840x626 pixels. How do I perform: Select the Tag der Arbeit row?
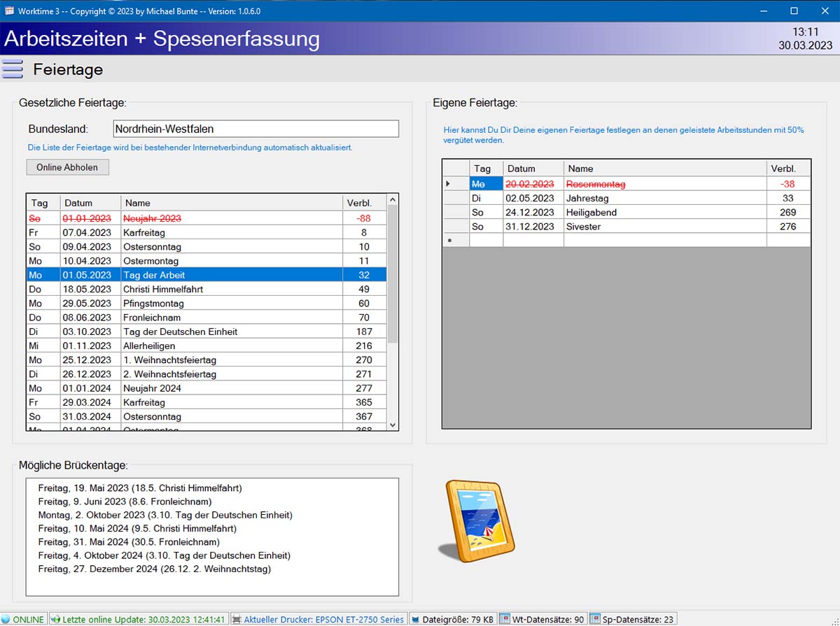pos(206,275)
